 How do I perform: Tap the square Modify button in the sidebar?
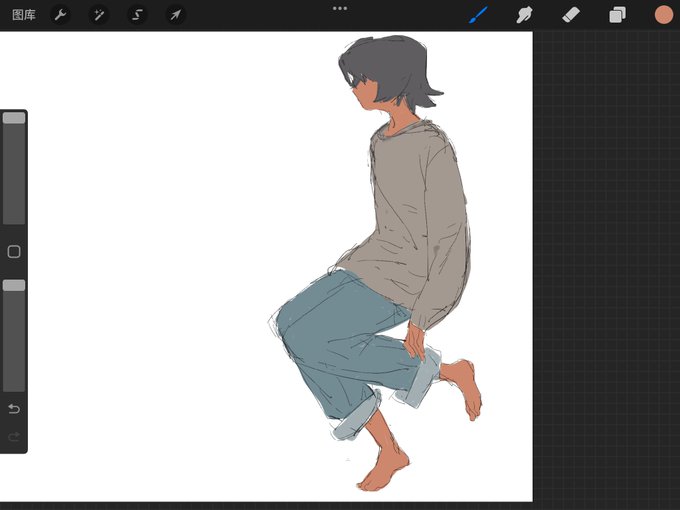[14, 252]
